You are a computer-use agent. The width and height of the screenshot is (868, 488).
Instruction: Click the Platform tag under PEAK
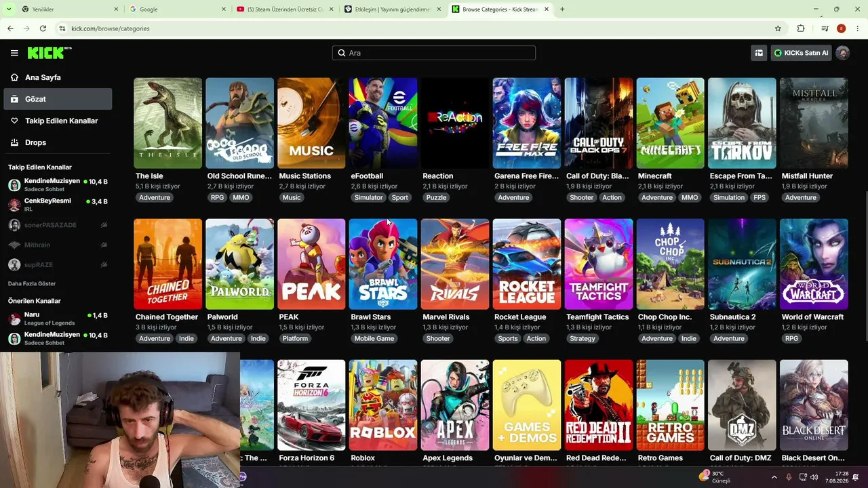click(x=295, y=339)
